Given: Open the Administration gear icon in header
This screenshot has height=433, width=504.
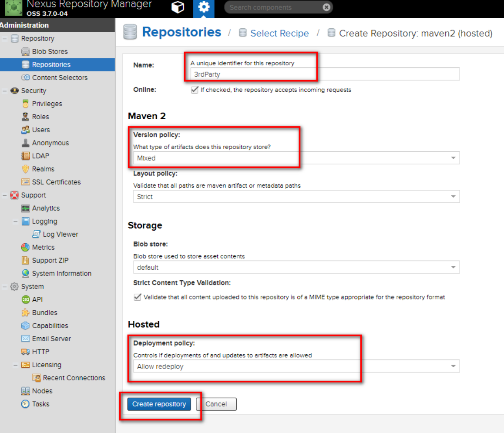Looking at the screenshot, I should point(203,7).
